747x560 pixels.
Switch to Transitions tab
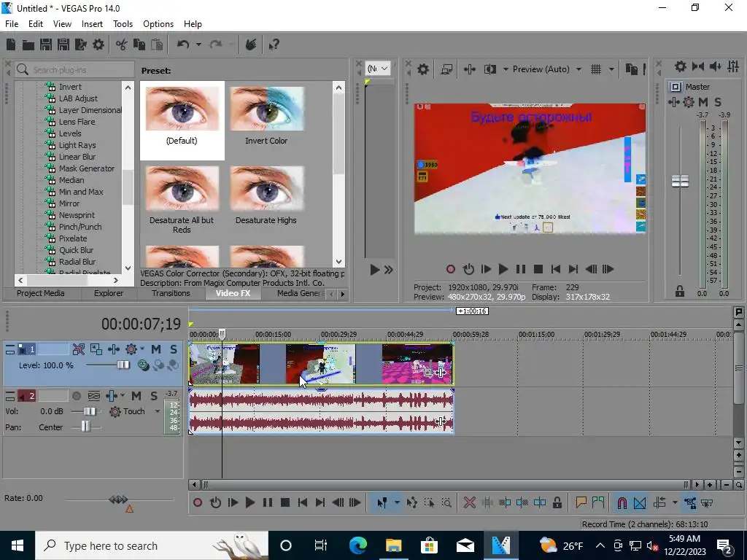pyautogui.click(x=171, y=293)
